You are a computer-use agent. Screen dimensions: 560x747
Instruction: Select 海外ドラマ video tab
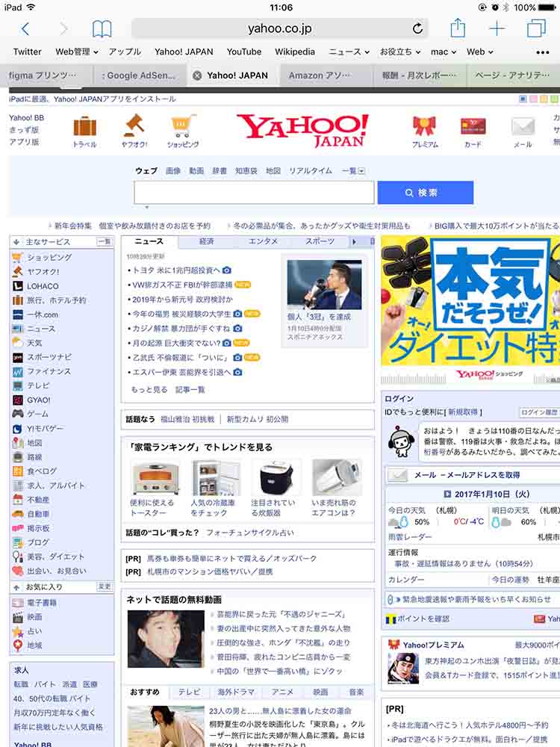coord(236,692)
